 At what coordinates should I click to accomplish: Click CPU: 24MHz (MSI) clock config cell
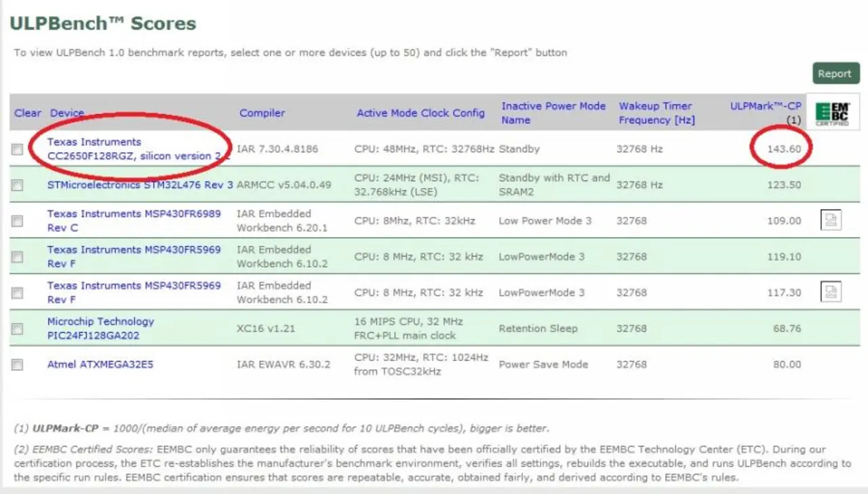(416, 185)
